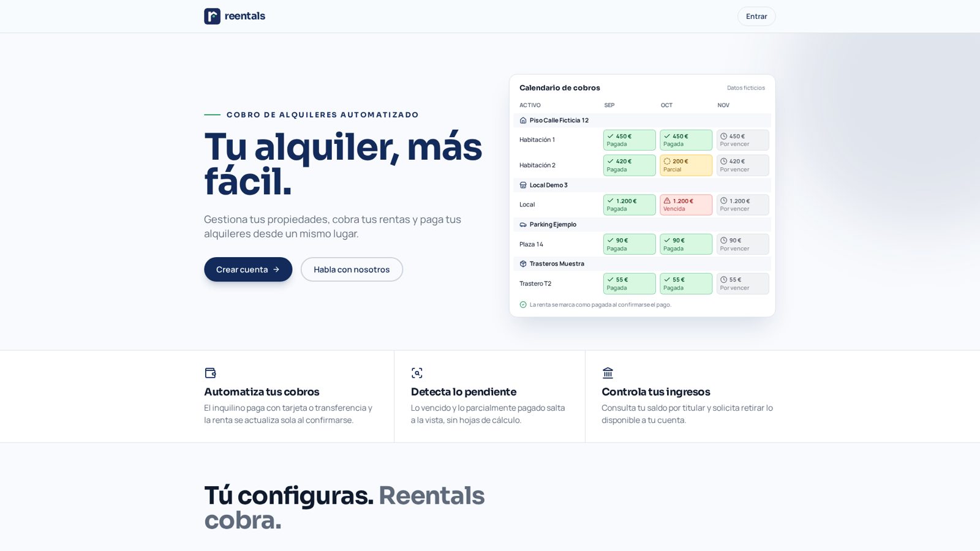Screen dimensions: 980x551
Task: Click the Crear cuenta button
Action: point(248,269)
